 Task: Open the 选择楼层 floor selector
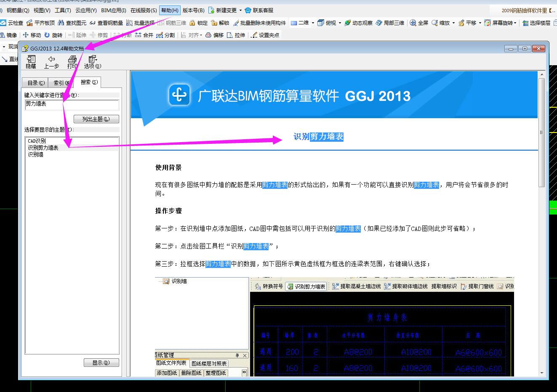click(536, 23)
